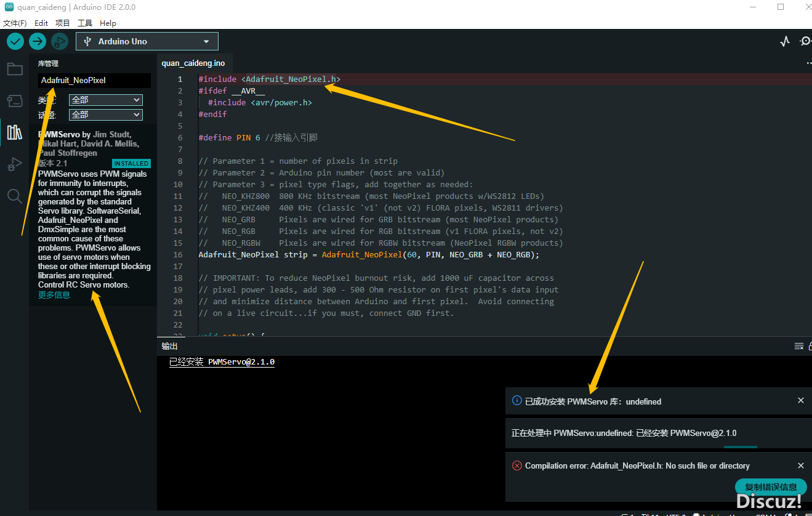Open the Debug sidebar icon
This screenshot has height=516, width=812.
pos(15,164)
